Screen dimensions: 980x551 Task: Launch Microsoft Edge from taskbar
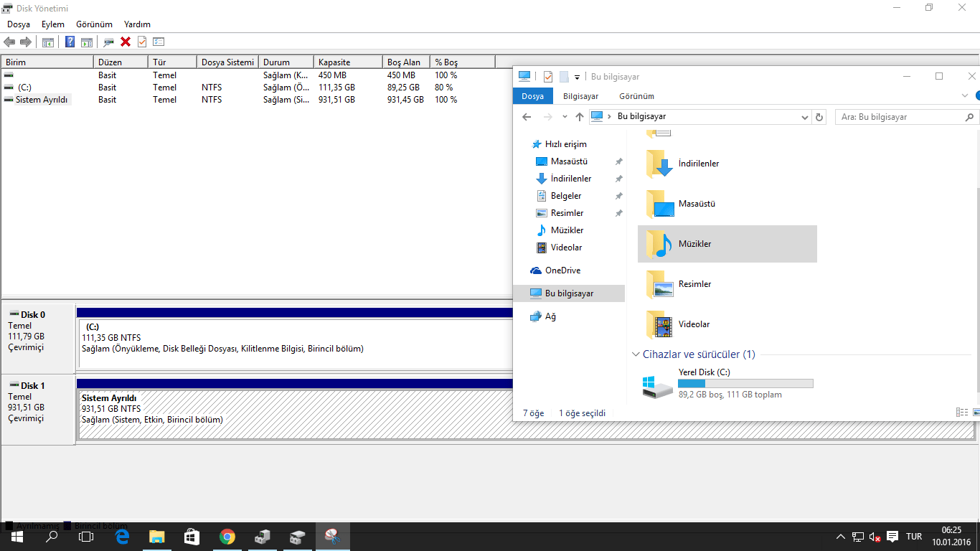(122, 537)
